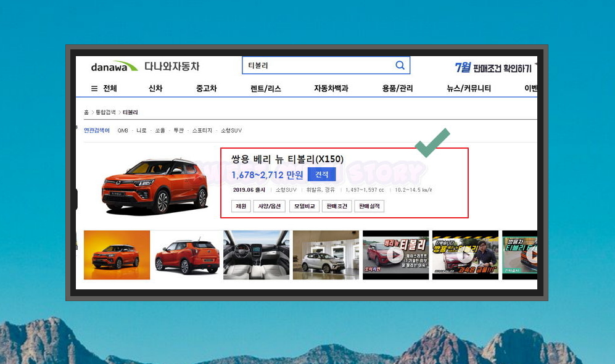Open white Tivoli showroom thumbnail
The width and height of the screenshot is (615, 364).
click(326, 255)
